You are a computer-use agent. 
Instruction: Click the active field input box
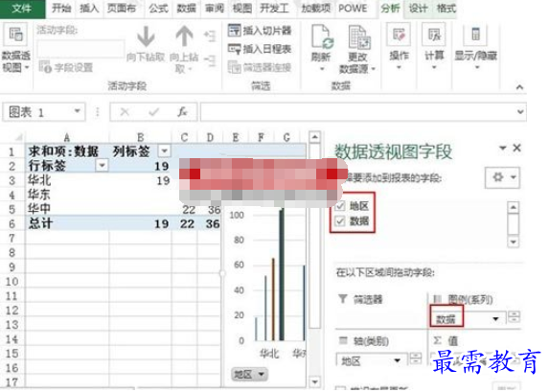(x=80, y=48)
